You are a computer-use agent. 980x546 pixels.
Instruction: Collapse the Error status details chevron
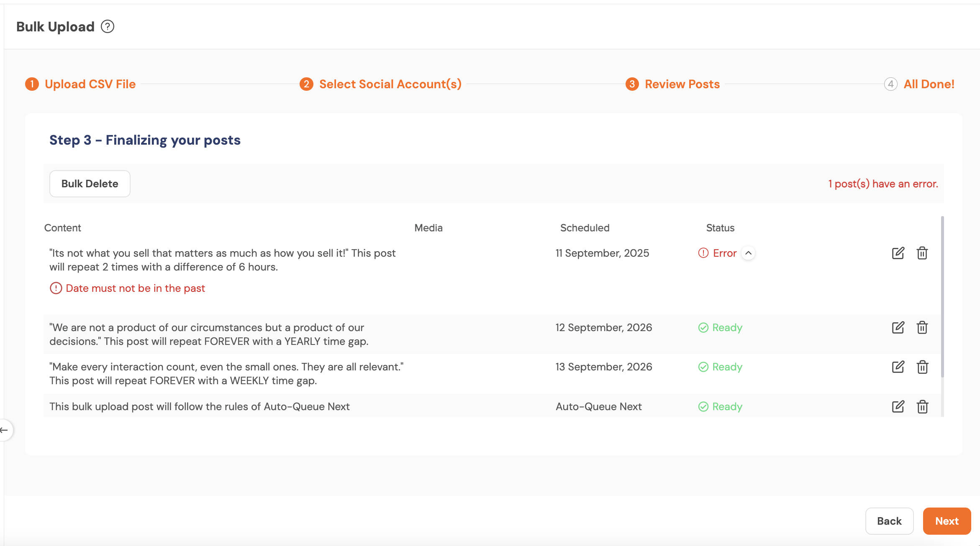tap(748, 253)
